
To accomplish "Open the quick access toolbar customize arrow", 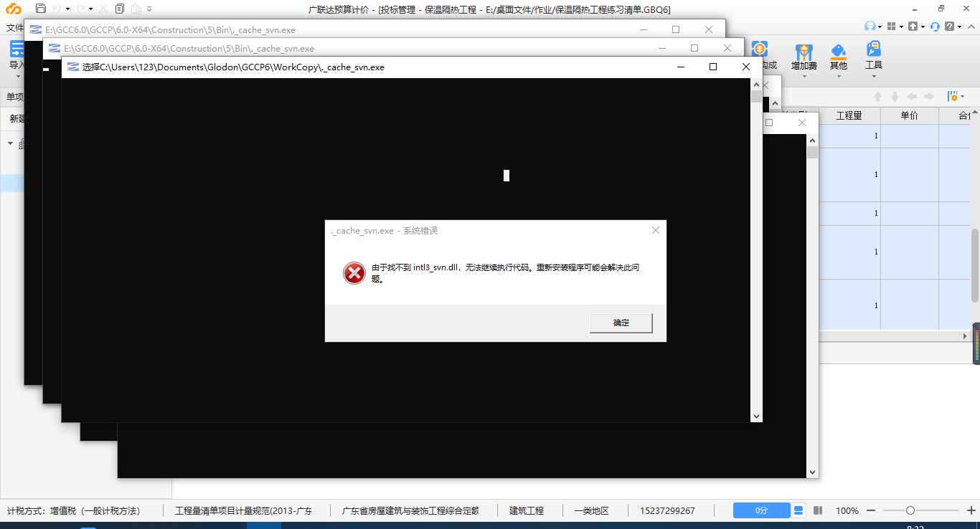I will [x=149, y=9].
